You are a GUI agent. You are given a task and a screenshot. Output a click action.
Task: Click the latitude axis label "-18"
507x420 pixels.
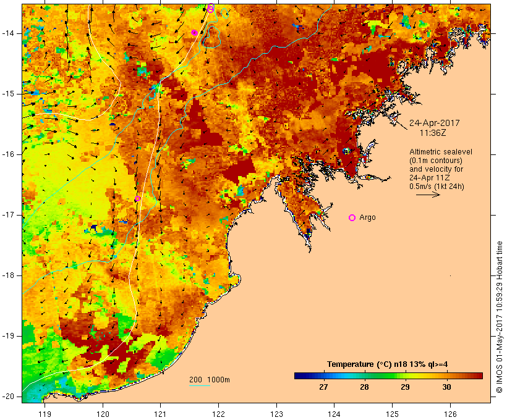coord(8,275)
